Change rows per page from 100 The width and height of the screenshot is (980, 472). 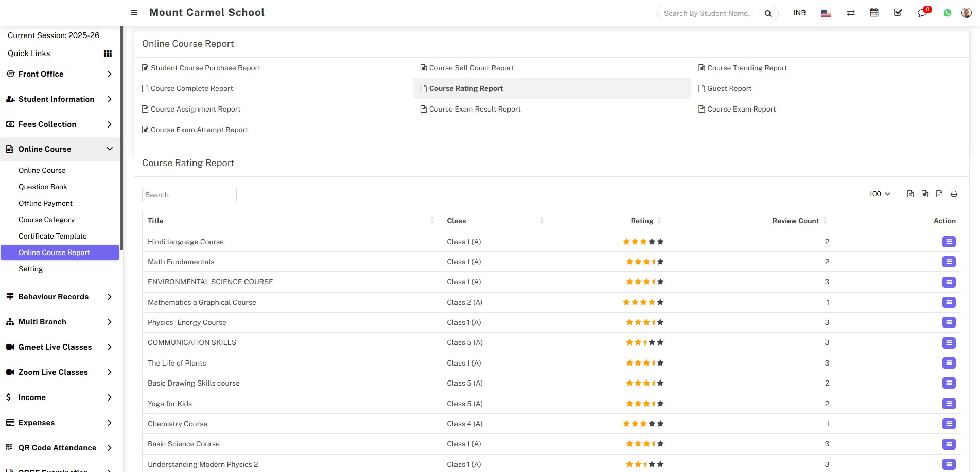tap(880, 194)
